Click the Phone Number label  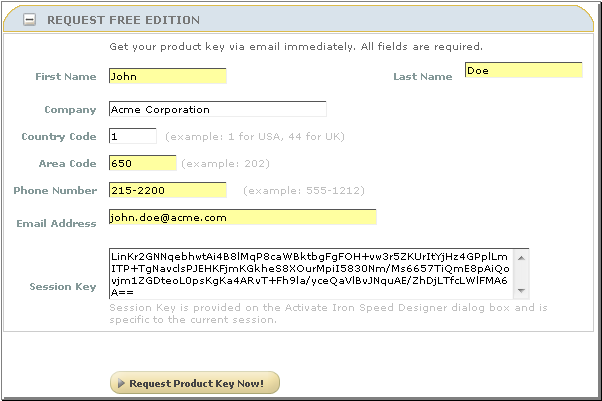coord(55,191)
